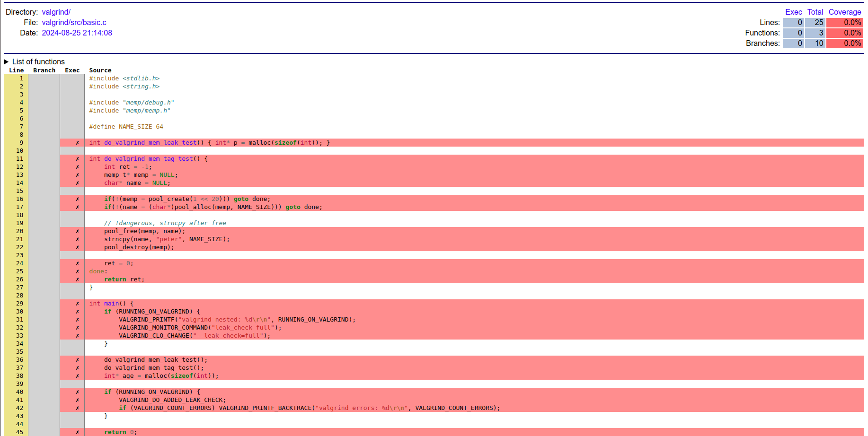Click the not-executed mark on line 21
The image size is (868, 436).
78,239
